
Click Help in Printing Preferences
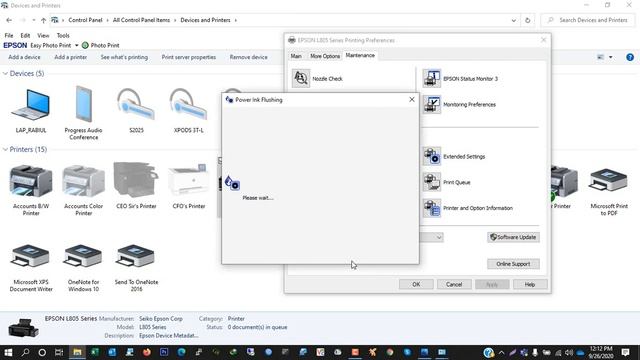[x=530, y=284]
